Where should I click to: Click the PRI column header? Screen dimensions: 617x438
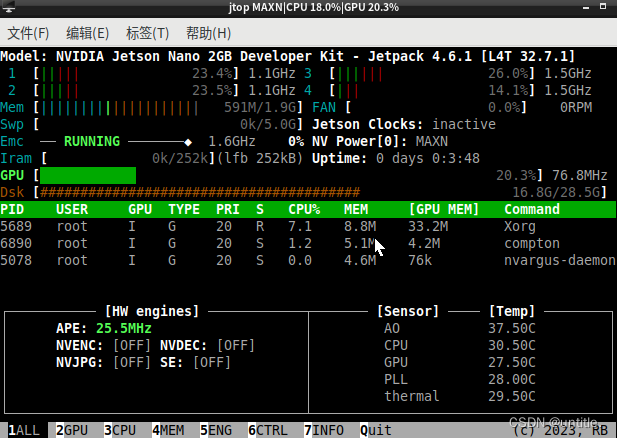(x=228, y=209)
